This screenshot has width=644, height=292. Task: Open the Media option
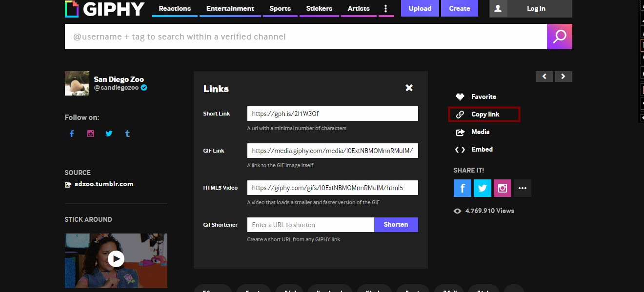point(481,132)
